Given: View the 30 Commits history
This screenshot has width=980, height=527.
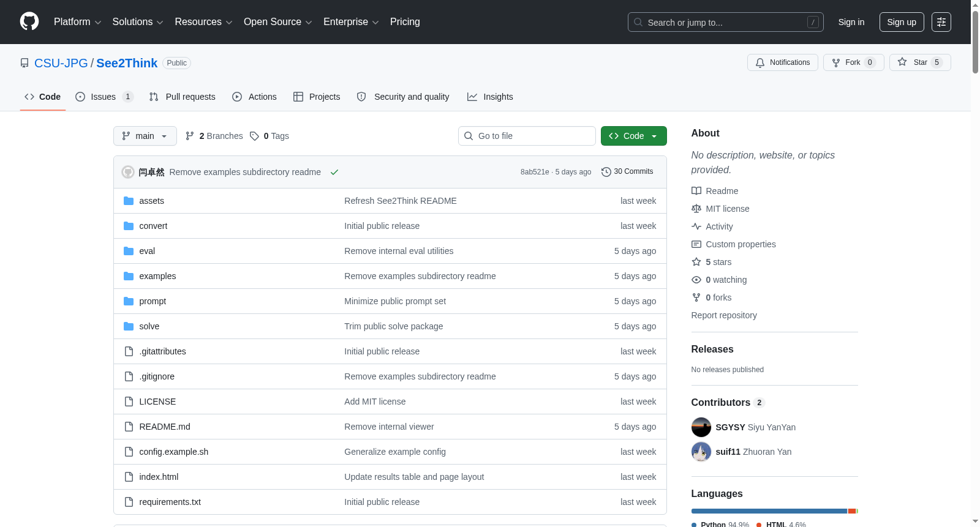Looking at the screenshot, I should coord(627,172).
